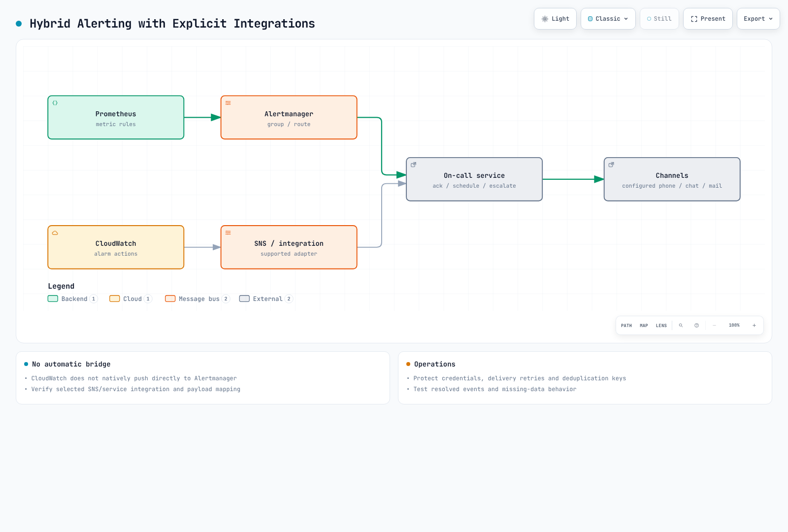Click the green Backend legend swatch
788x532 pixels.
(53, 299)
